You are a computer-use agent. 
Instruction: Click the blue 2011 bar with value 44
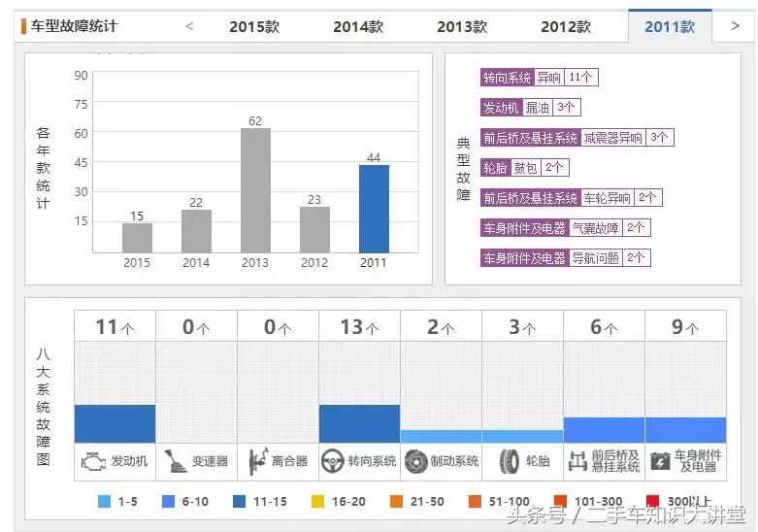point(375,209)
